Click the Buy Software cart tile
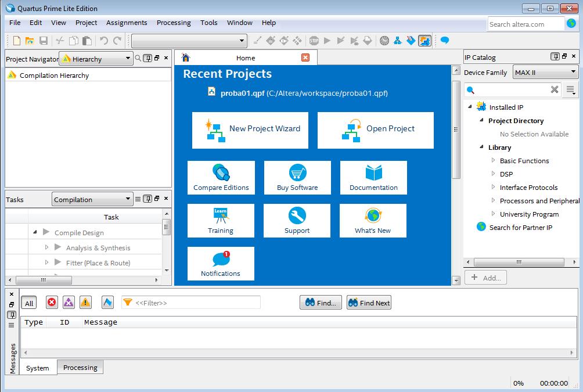 pos(297,178)
